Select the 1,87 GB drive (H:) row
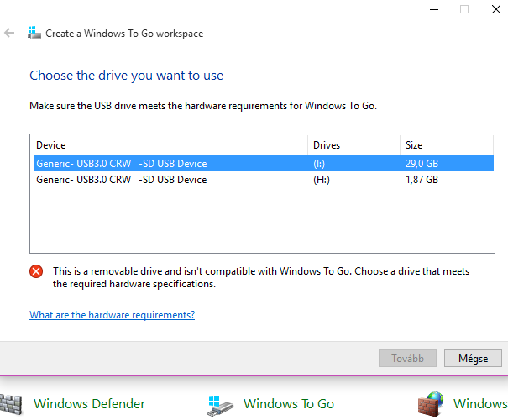Image resolution: width=508 pixels, height=420 pixels. [264, 180]
